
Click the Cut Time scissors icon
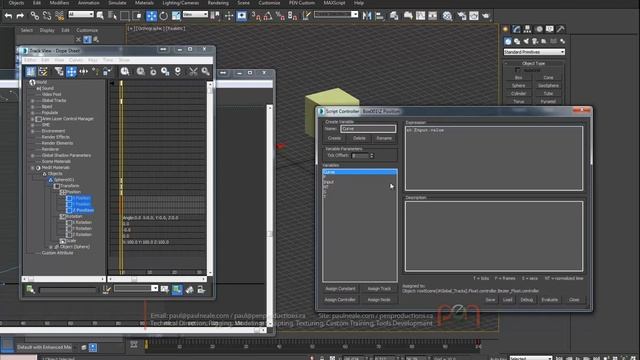click(193, 72)
